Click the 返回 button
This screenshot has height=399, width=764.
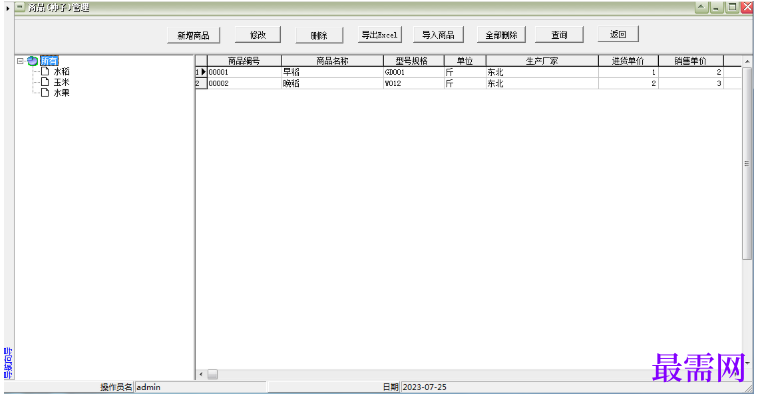pos(618,34)
